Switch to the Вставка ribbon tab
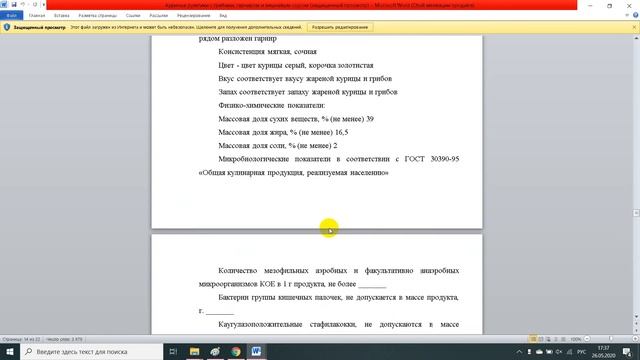This screenshot has width=640, height=360. pyautogui.click(x=62, y=16)
